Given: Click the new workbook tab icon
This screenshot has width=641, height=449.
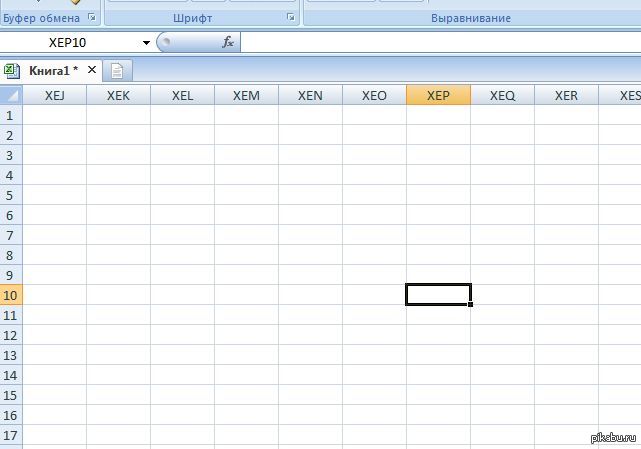Looking at the screenshot, I should pyautogui.click(x=118, y=71).
